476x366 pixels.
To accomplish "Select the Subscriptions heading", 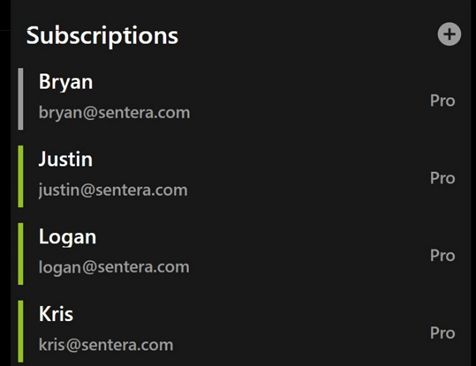I will coord(102,36).
